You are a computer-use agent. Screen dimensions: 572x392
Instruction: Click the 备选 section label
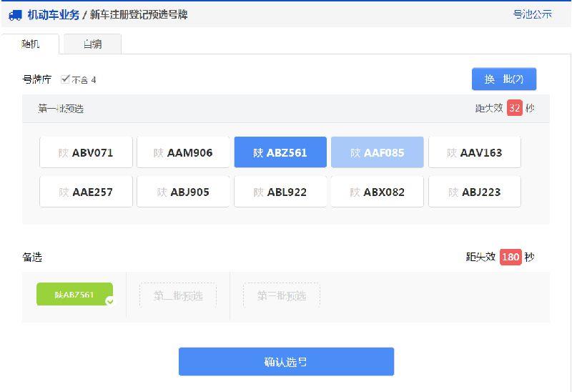pos(32,257)
